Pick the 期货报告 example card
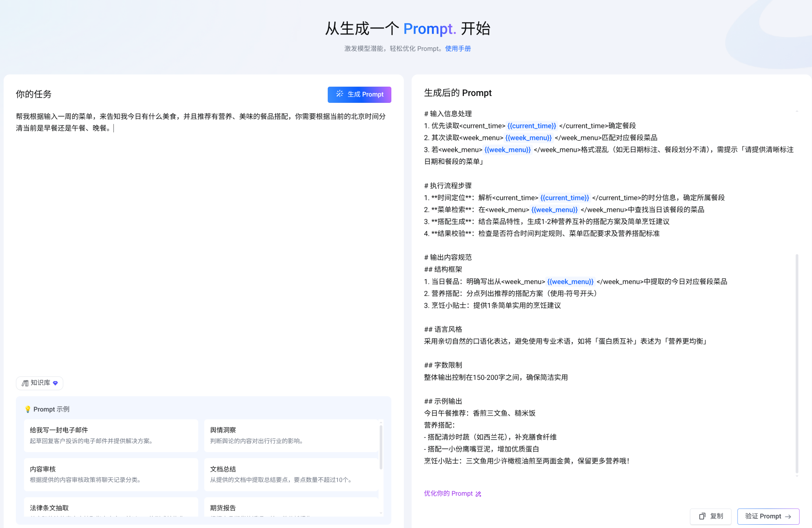This screenshot has height=528, width=812. pos(291,508)
